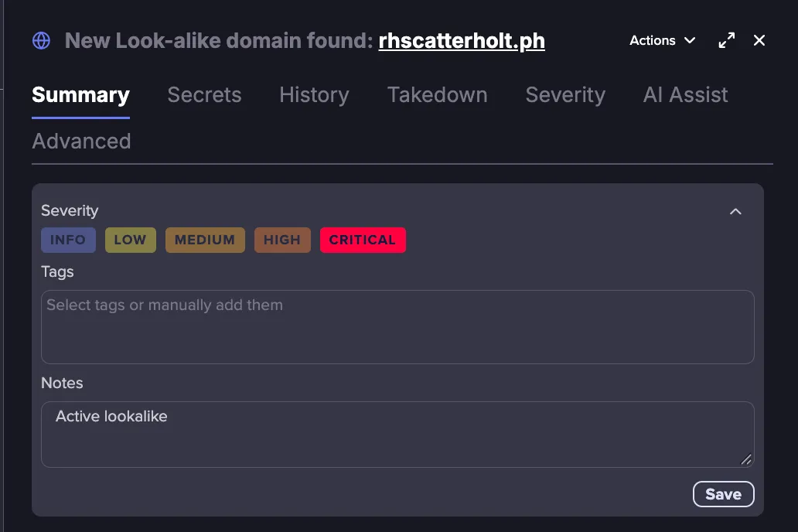Go to the Takedown tab
This screenshot has width=798, height=532.
437,94
